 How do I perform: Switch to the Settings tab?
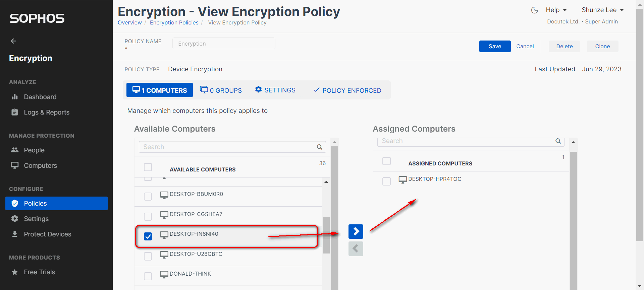click(x=275, y=90)
